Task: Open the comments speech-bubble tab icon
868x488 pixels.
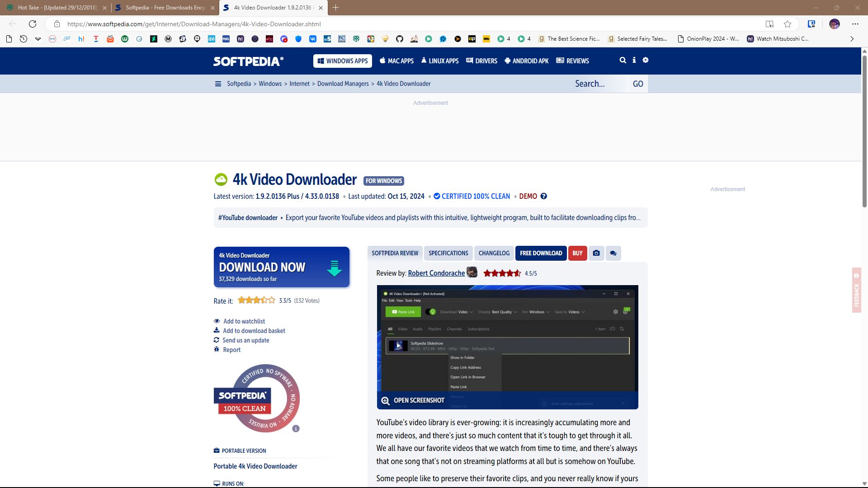Action: point(613,253)
